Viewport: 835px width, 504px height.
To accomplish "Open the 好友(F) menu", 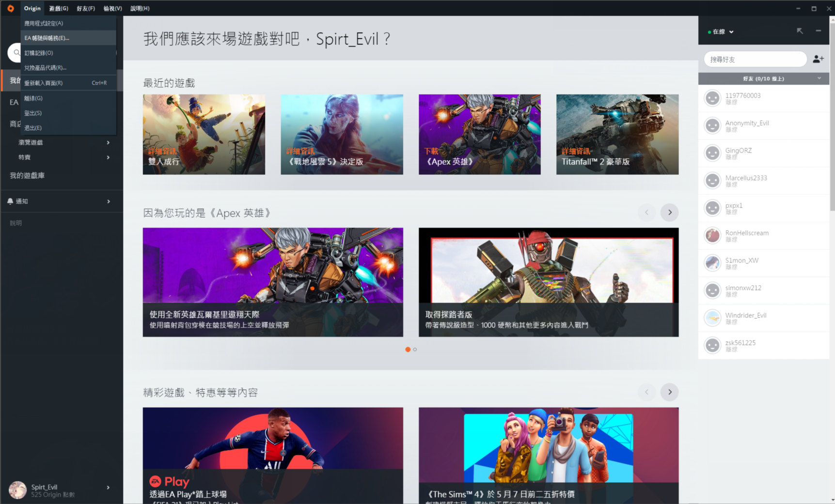I will pyautogui.click(x=86, y=8).
